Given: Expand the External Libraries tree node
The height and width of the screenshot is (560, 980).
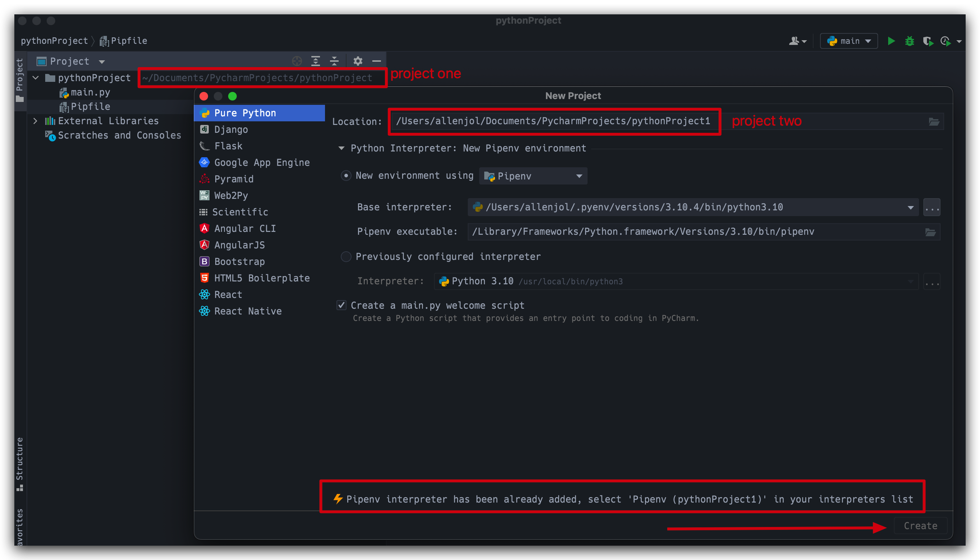Looking at the screenshot, I should tap(36, 120).
